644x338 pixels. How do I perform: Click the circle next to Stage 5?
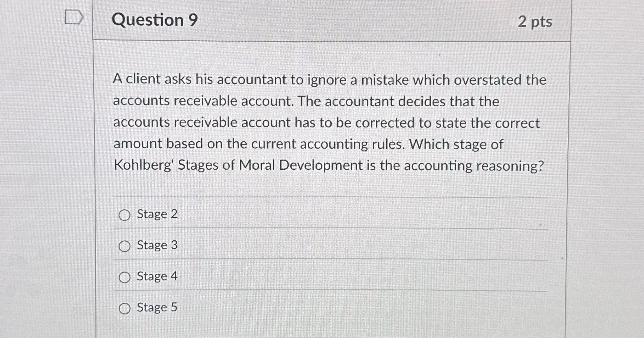125,308
